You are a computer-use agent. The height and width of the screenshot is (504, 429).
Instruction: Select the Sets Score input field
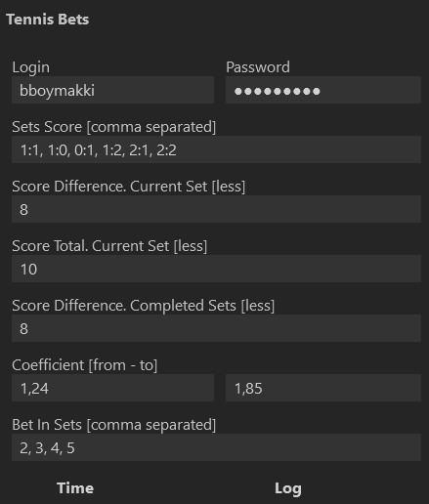point(216,149)
